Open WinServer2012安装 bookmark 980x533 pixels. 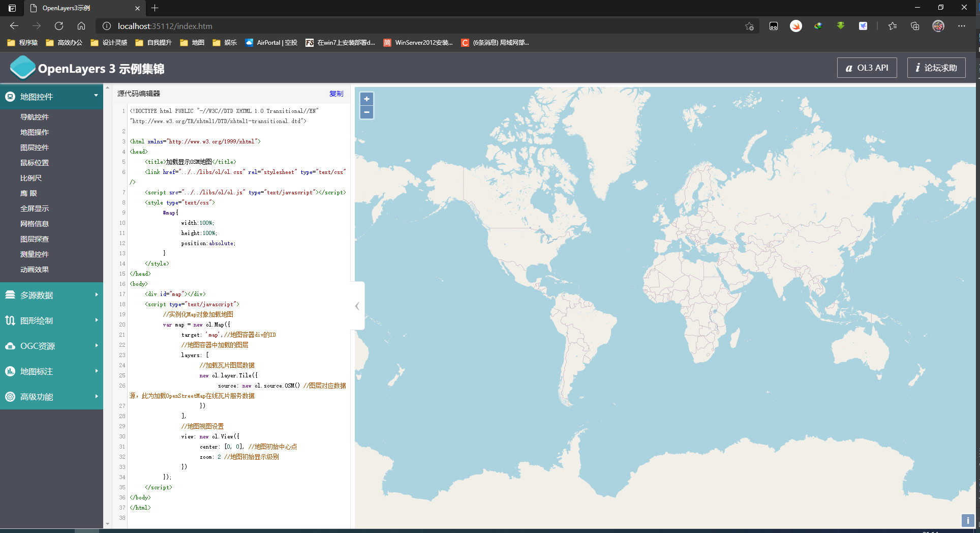[x=418, y=43]
